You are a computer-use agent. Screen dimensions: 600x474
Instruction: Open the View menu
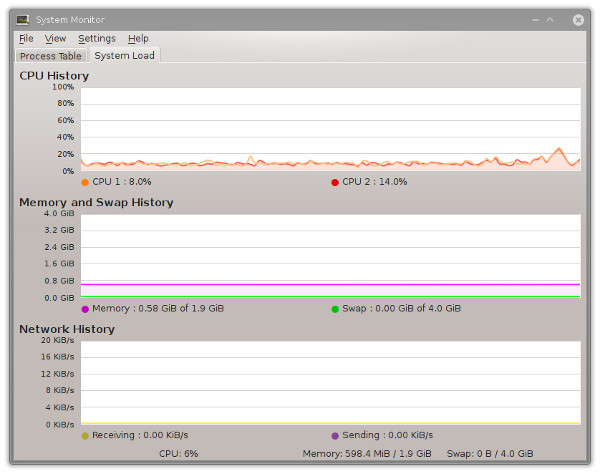point(55,39)
